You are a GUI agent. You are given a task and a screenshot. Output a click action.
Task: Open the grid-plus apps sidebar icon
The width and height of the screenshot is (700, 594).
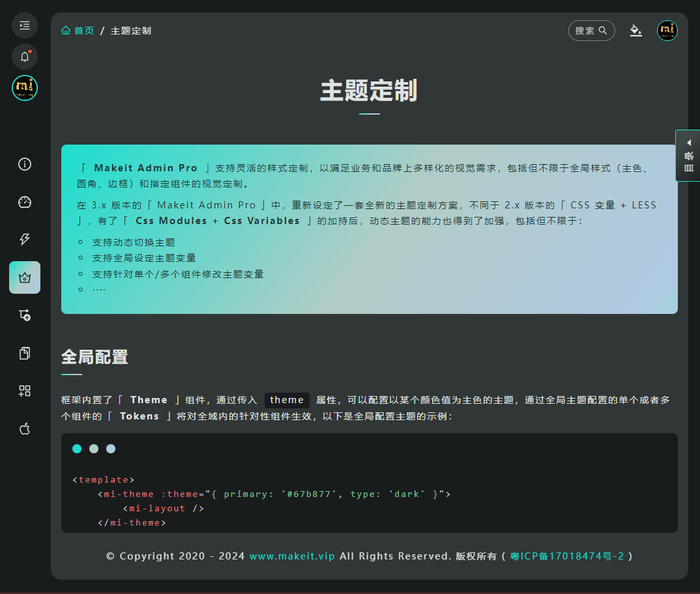[x=25, y=391]
